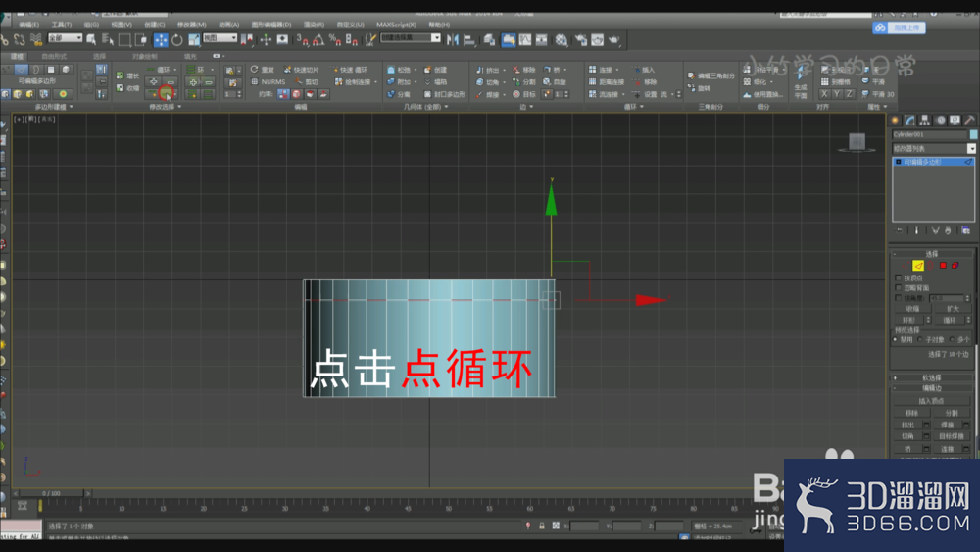Click Polygon sub-object mode in ribbon
The width and height of the screenshot is (980, 552).
[x=51, y=69]
